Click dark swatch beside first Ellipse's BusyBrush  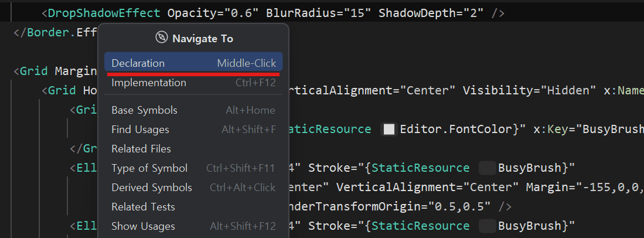487,168
